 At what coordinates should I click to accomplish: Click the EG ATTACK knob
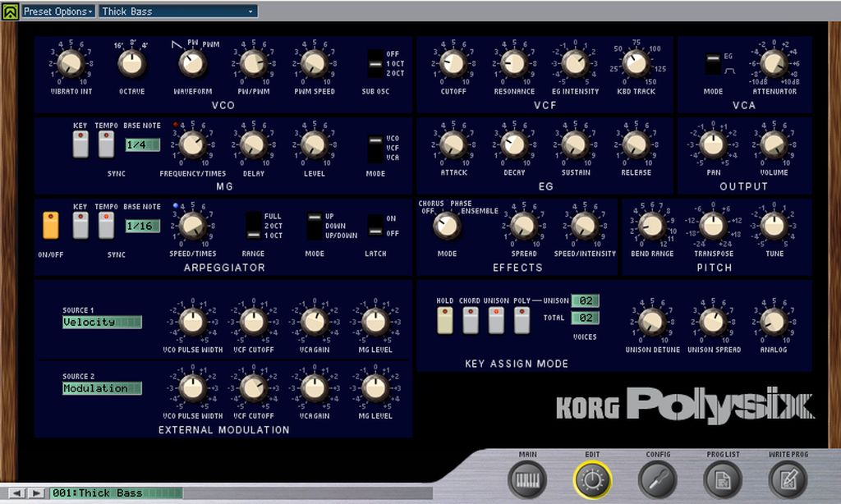click(x=453, y=144)
